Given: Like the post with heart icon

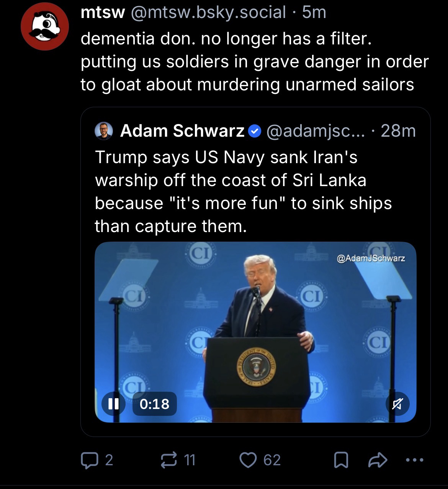Looking at the screenshot, I should click(x=248, y=460).
